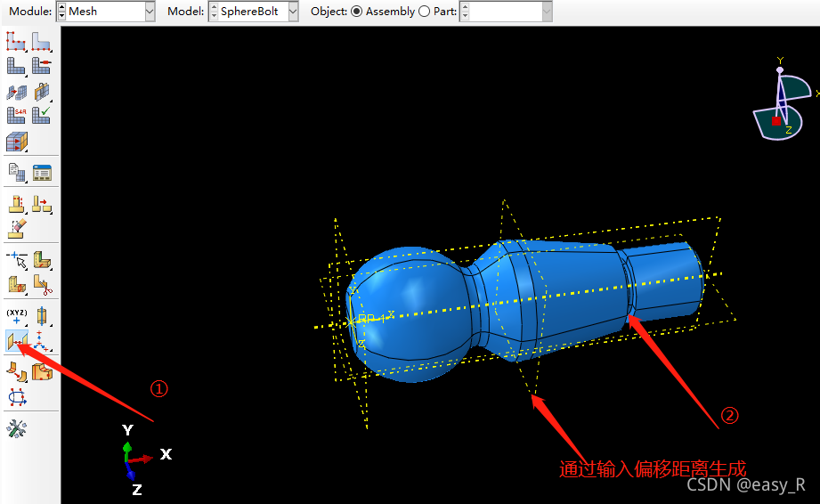Open the empty Part selection dropdown
This screenshot has width=820, height=504.
[546, 12]
